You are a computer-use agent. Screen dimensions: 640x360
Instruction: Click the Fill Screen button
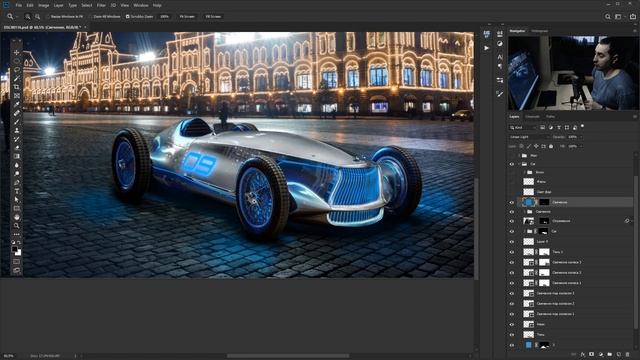(x=213, y=17)
